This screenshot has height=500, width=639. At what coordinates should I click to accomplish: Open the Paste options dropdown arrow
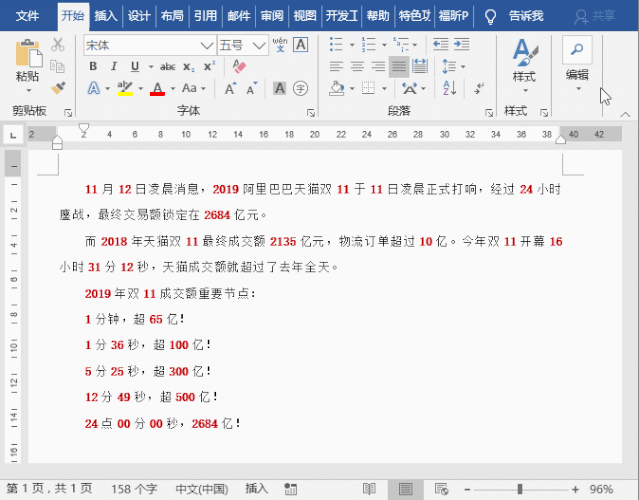tap(29, 90)
